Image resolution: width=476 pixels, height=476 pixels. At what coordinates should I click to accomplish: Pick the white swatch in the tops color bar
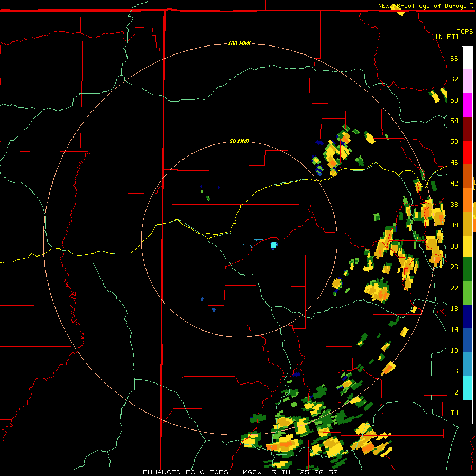coord(467,58)
